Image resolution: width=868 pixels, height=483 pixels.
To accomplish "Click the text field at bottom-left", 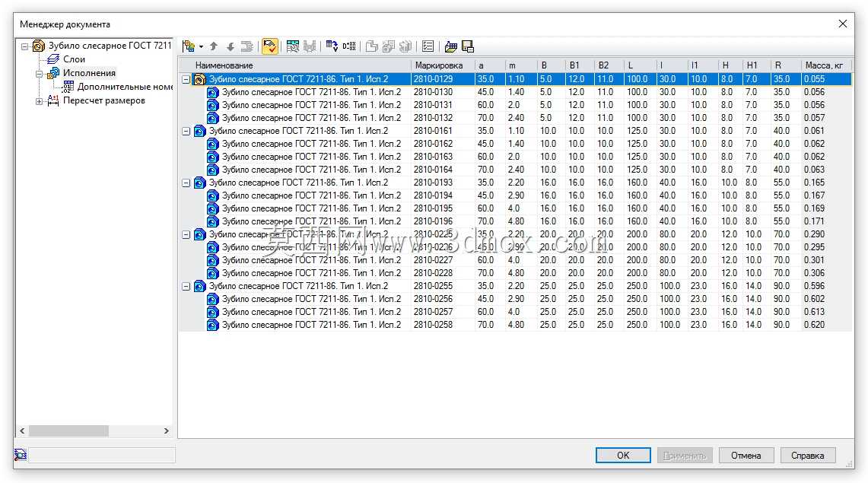I will point(102,455).
